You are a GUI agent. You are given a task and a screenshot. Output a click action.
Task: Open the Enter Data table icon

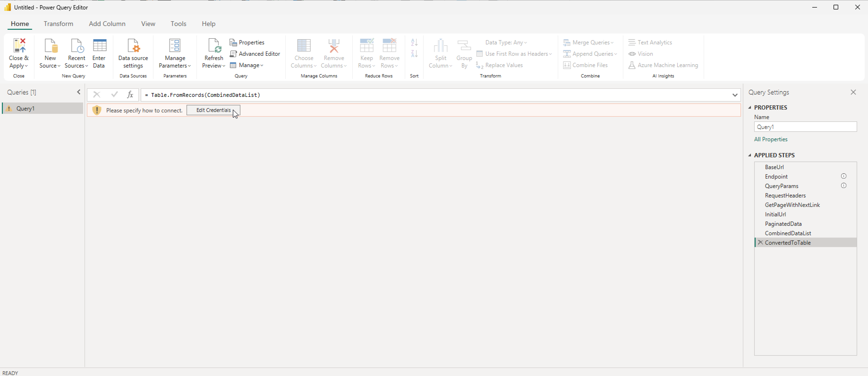point(99,46)
